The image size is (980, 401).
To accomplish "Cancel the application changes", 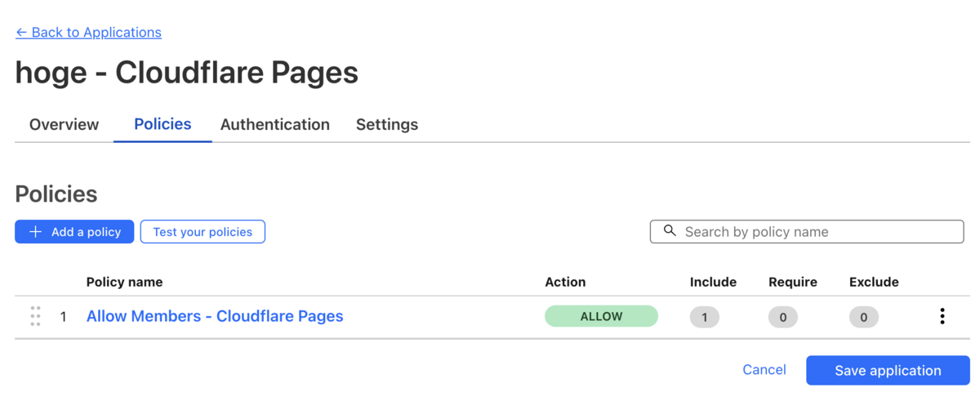I will click(x=764, y=370).
